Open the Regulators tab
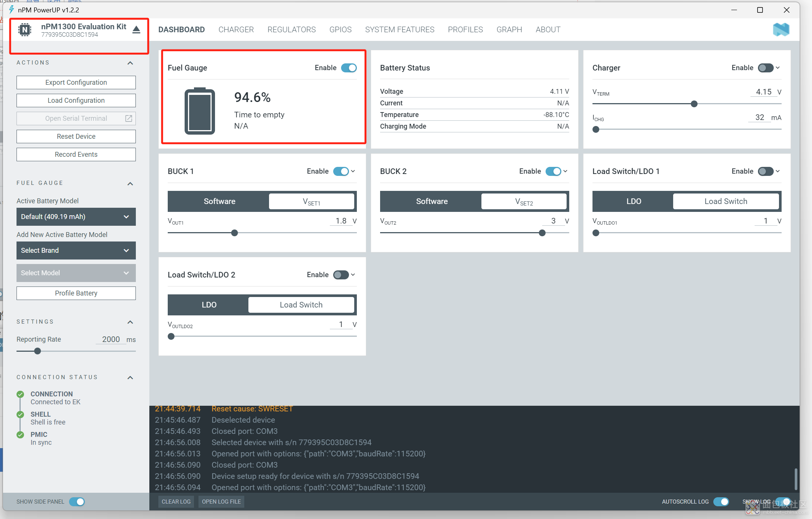The width and height of the screenshot is (812, 519). (292, 30)
